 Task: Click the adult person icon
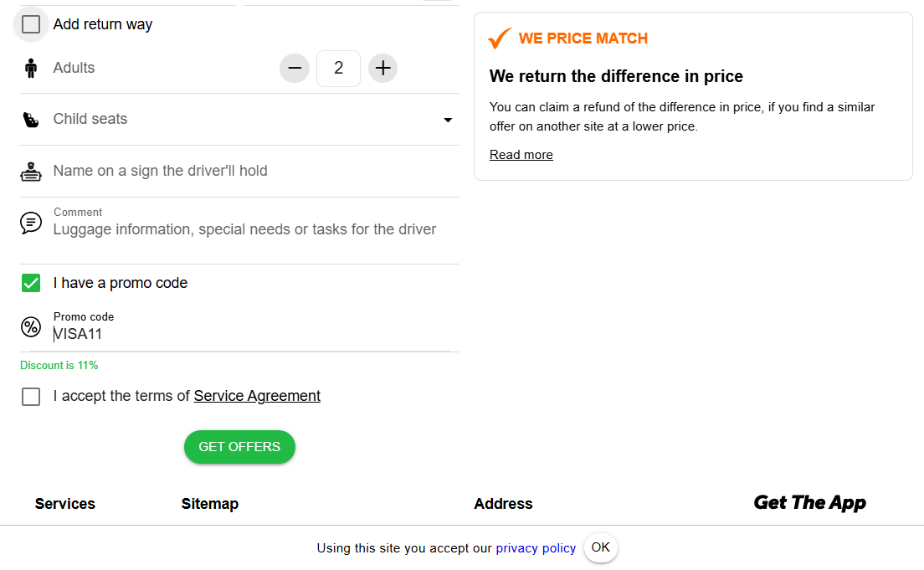point(31,68)
